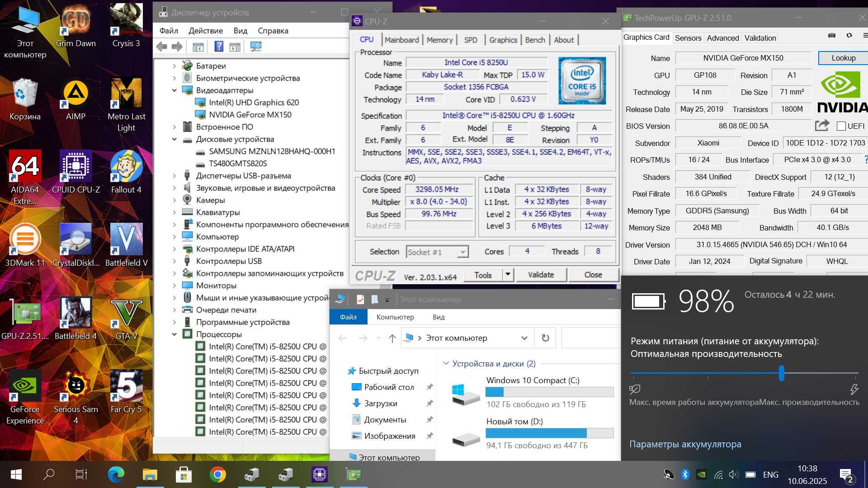868x488 pixels.
Task: Select the NVIDIA GeForce MX150 device
Action: point(250,115)
